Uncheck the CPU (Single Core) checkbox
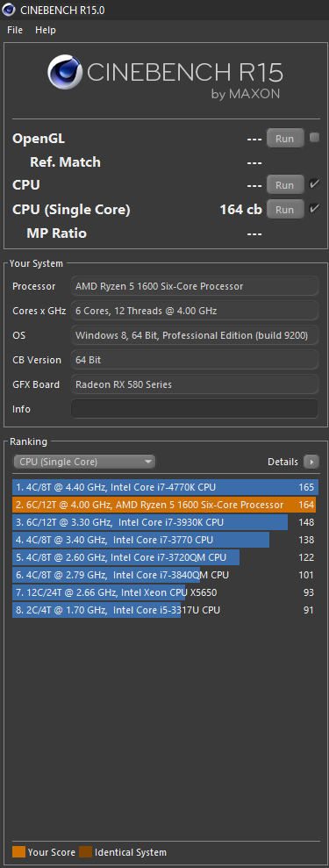 (x=314, y=209)
